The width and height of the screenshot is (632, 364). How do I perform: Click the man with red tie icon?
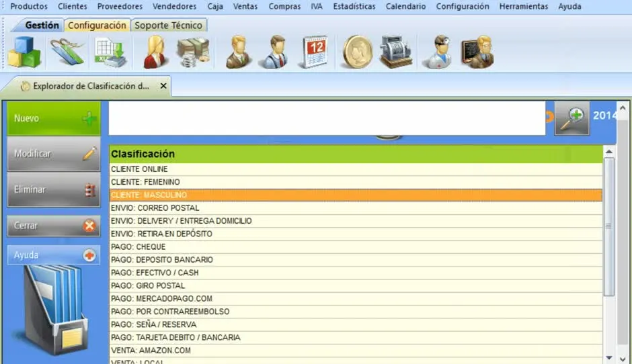point(275,52)
